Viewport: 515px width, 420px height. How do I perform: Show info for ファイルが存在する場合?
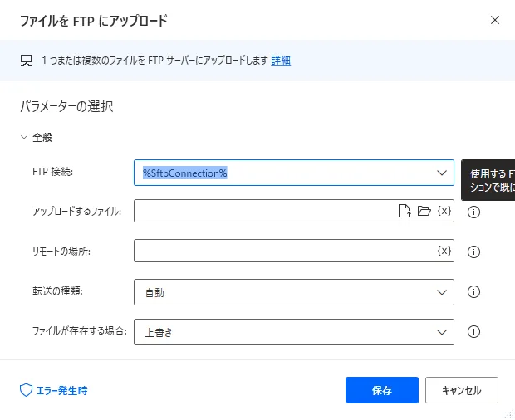[474, 332]
